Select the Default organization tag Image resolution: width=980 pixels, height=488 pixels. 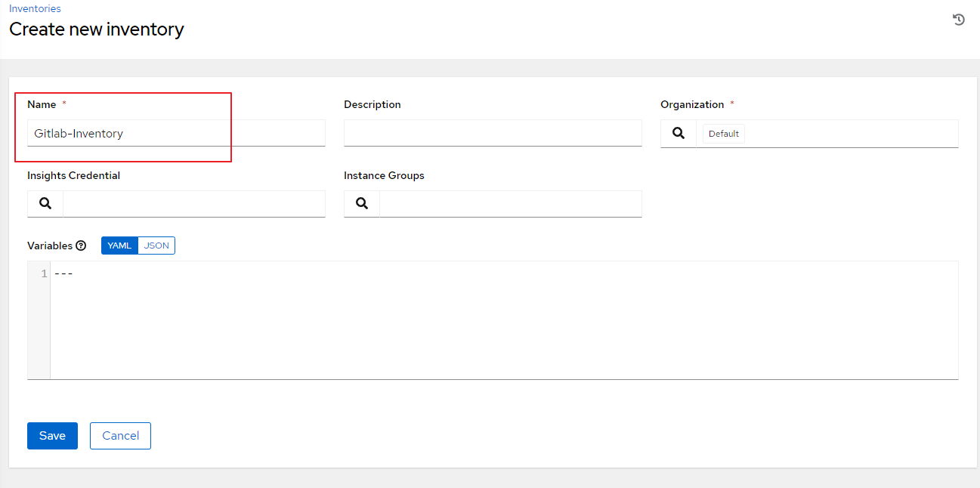pos(723,134)
